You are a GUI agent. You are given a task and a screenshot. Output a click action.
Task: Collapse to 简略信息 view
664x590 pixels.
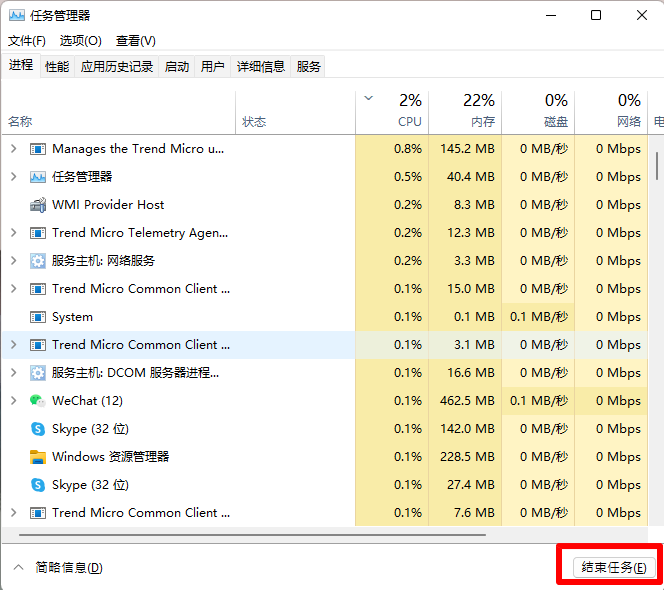click(60, 567)
